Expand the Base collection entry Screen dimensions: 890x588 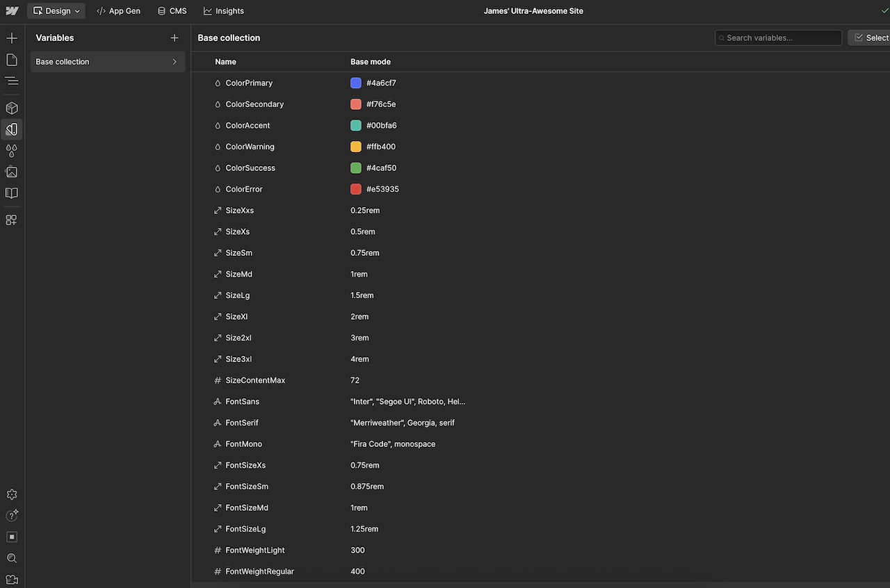[175, 61]
